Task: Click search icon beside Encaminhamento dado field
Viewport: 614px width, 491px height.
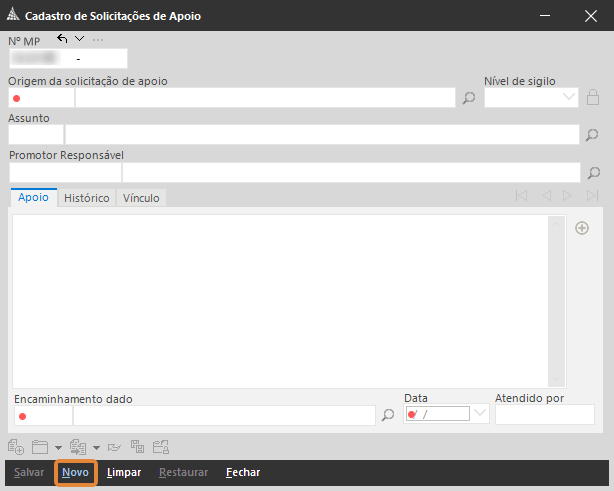Action: [x=388, y=415]
